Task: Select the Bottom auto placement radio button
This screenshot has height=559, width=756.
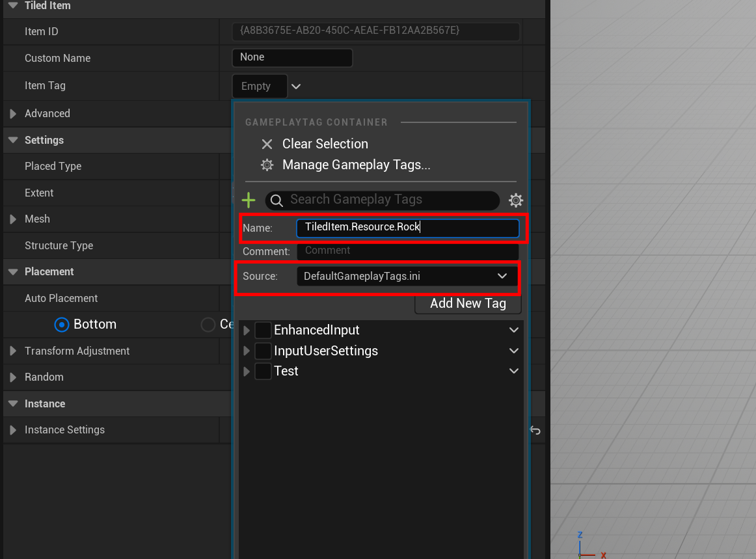Action: [62, 325]
